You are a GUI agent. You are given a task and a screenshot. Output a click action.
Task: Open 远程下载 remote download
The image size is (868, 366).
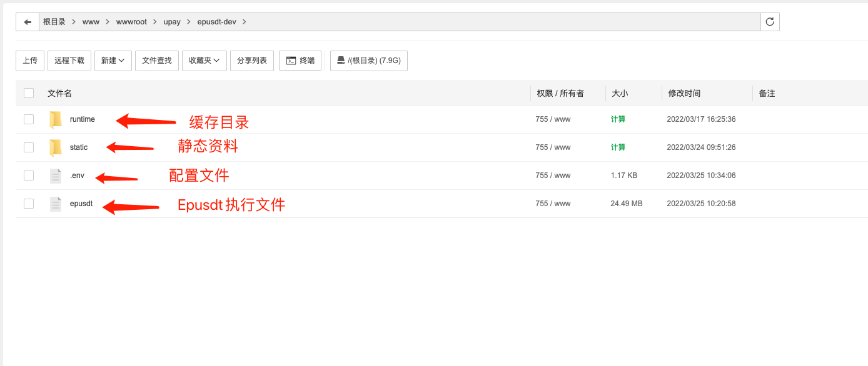coord(69,61)
